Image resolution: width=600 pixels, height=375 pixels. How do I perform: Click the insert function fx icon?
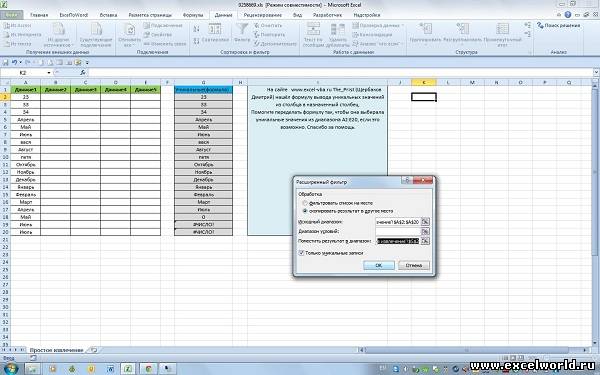[83, 72]
